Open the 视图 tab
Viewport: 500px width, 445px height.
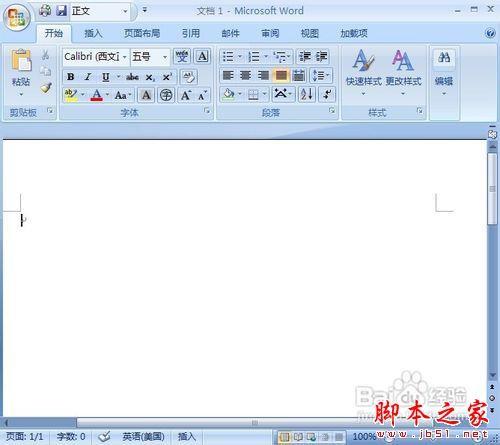tap(310, 33)
